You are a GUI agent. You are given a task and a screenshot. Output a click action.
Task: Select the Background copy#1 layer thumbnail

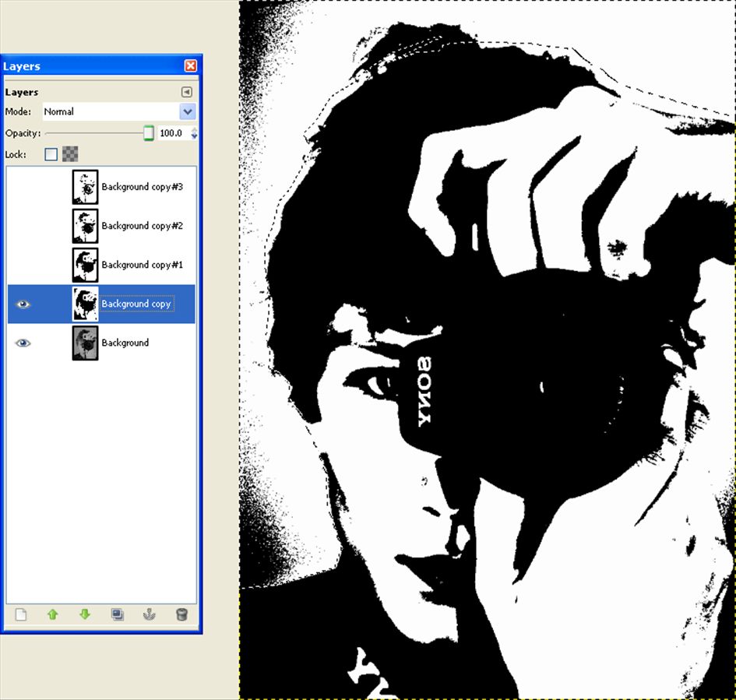tap(86, 265)
